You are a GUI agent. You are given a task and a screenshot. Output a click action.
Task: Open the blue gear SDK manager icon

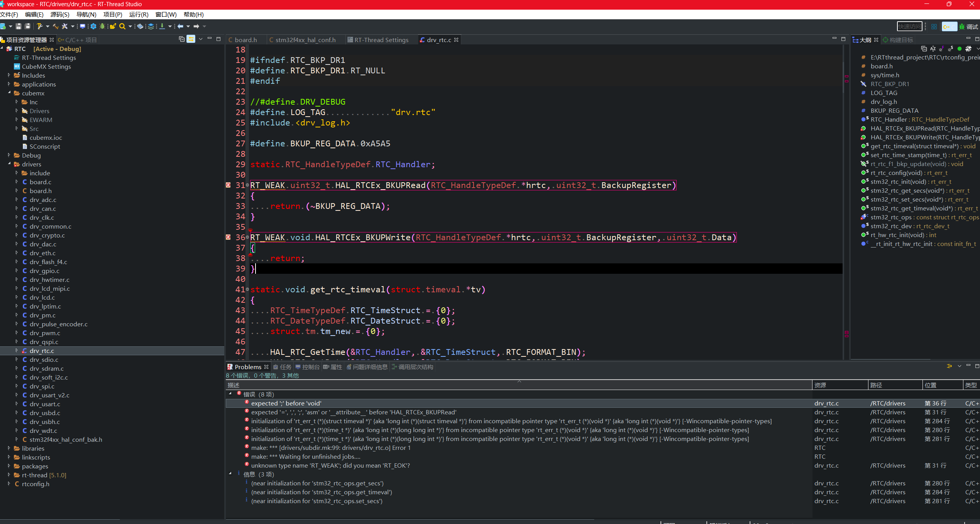93,26
